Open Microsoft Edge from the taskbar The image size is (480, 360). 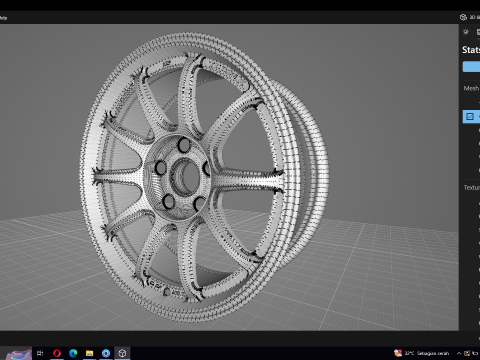[x=73, y=353]
